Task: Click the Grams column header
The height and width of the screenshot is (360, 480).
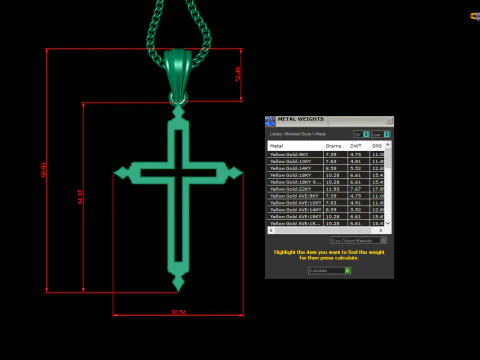Action: click(335, 146)
